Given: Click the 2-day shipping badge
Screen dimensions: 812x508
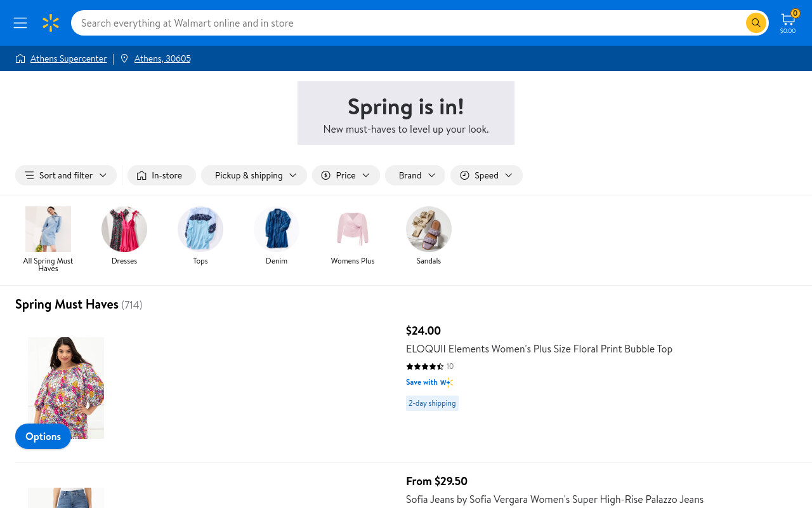Looking at the screenshot, I should (x=432, y=403).
